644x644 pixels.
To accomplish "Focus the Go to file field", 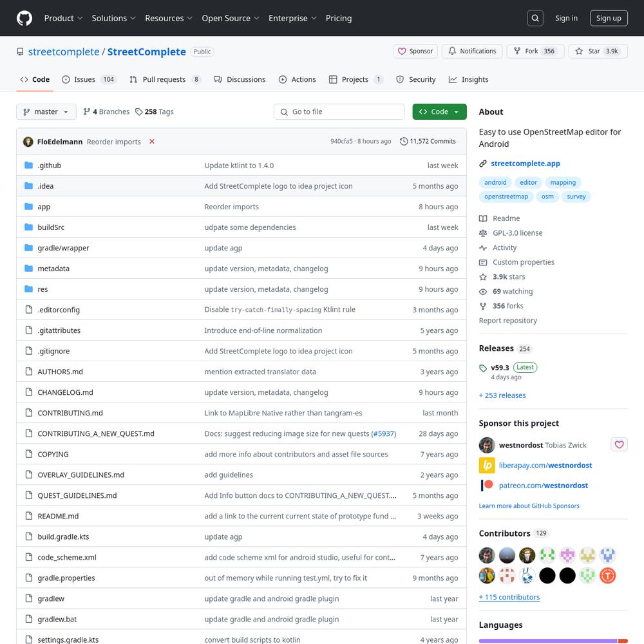I will coord(339,111).
